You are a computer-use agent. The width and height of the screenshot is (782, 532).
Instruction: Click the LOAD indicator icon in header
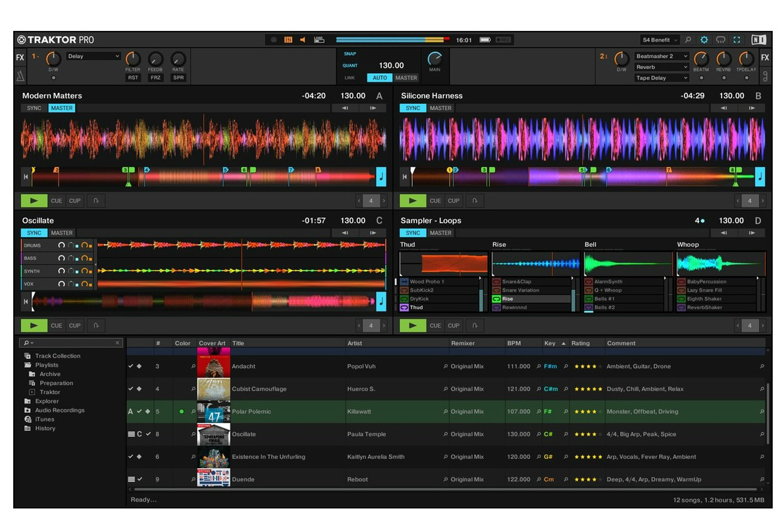tap(319, 40)
